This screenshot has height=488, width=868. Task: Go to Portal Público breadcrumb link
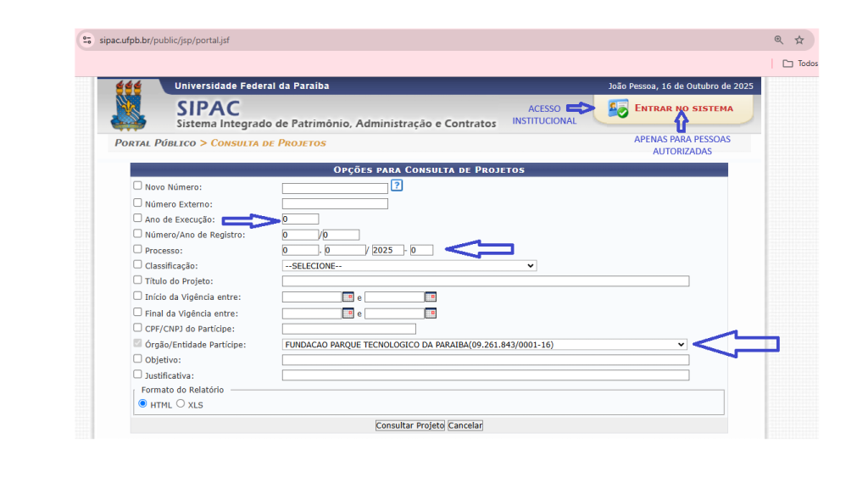click(x=155, y=143)
